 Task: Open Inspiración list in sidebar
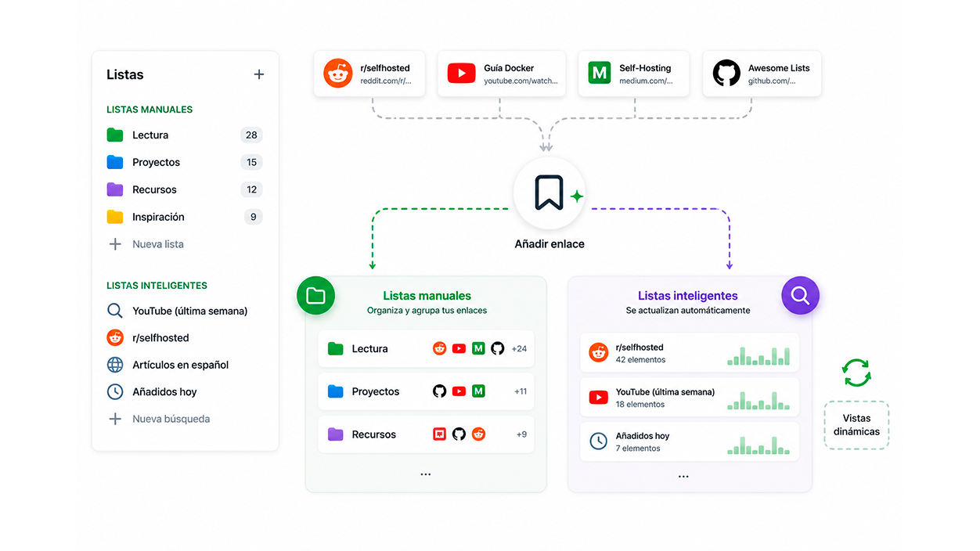coord(185,217)
